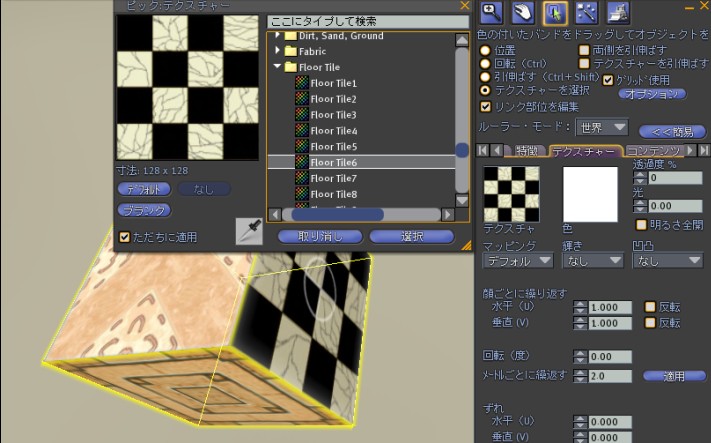Close the texture picker window
The width and height of the screenshot is (711, 443).
click(x=465, y=5)
